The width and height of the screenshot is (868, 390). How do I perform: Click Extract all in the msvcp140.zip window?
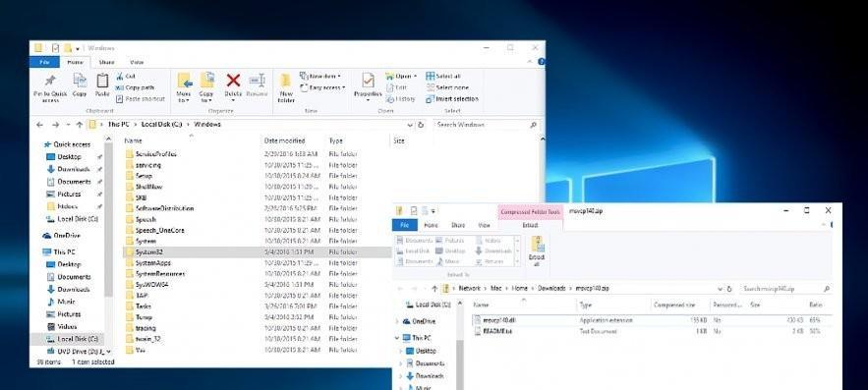click(537, 251)
